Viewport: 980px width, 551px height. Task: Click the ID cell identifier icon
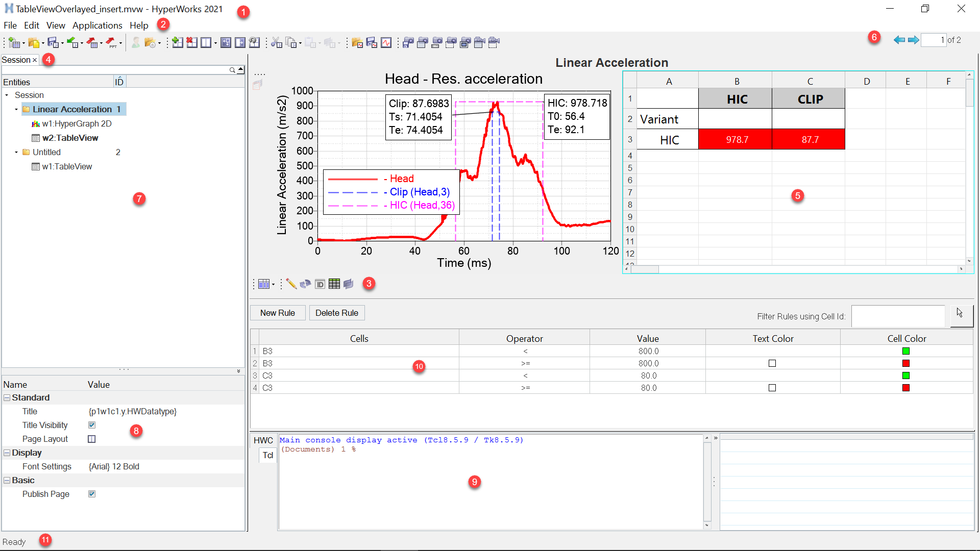[x=320, y=284]
